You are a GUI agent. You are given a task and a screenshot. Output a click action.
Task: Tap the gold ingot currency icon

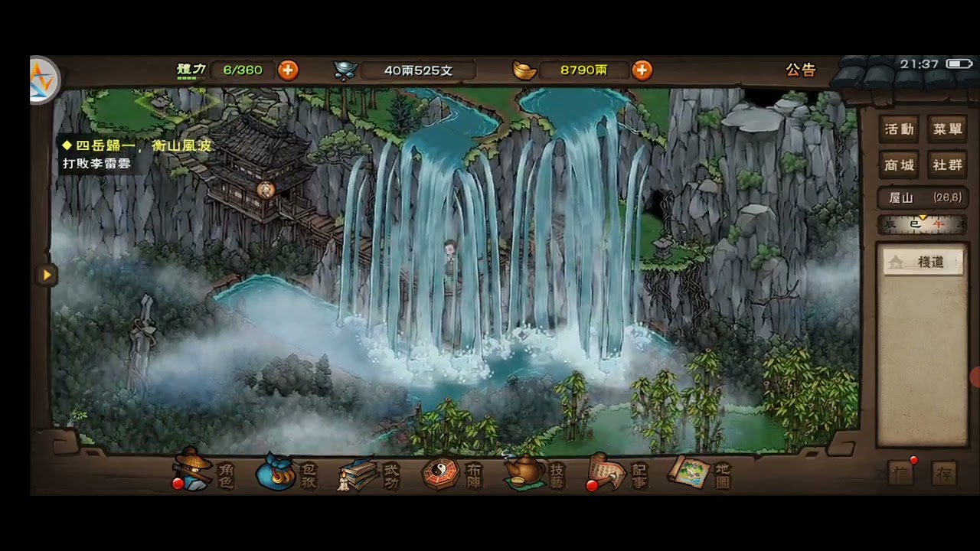click(524, 70)
